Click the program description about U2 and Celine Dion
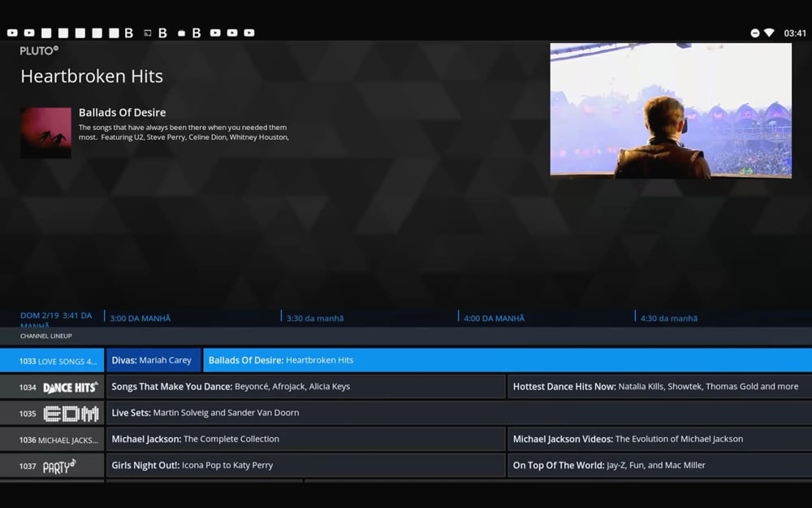This screenshot has height=508, width=812. [x=184, y=132]
